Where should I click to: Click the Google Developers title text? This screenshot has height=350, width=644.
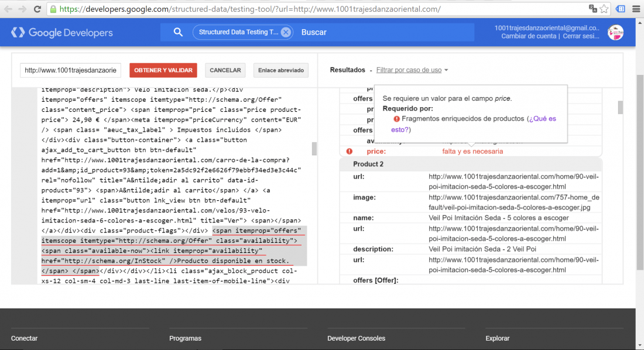click(x=71, y=33)
